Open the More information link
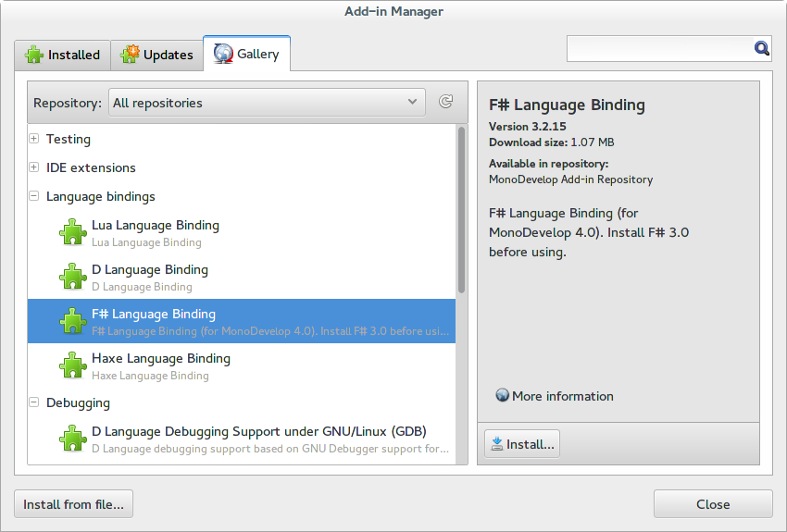Screen dimensions: 787x532 coord(562,396)
